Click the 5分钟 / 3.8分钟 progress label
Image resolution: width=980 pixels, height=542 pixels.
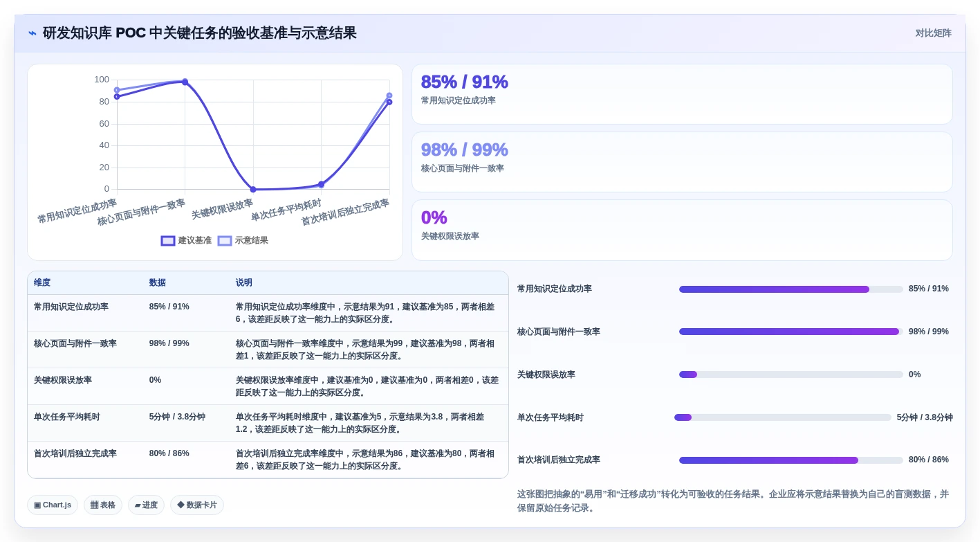[x=925, y=418]
